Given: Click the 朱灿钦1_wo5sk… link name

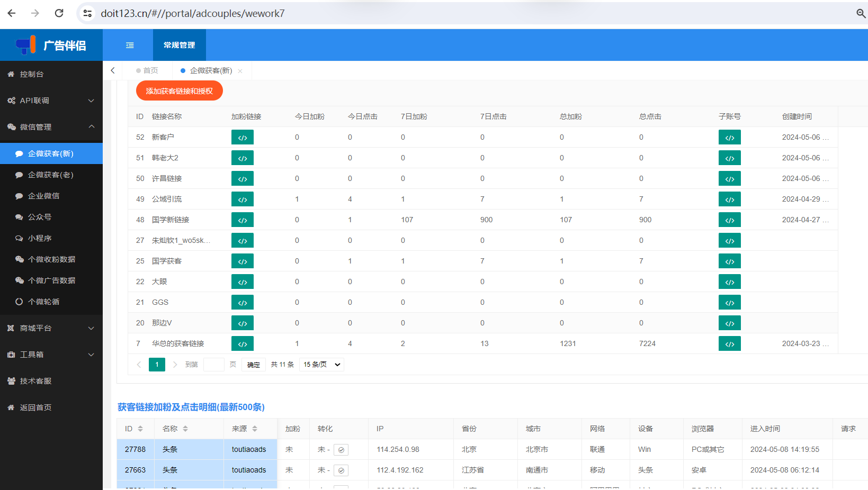Looking at the screenshot, I should coord(181,240).
